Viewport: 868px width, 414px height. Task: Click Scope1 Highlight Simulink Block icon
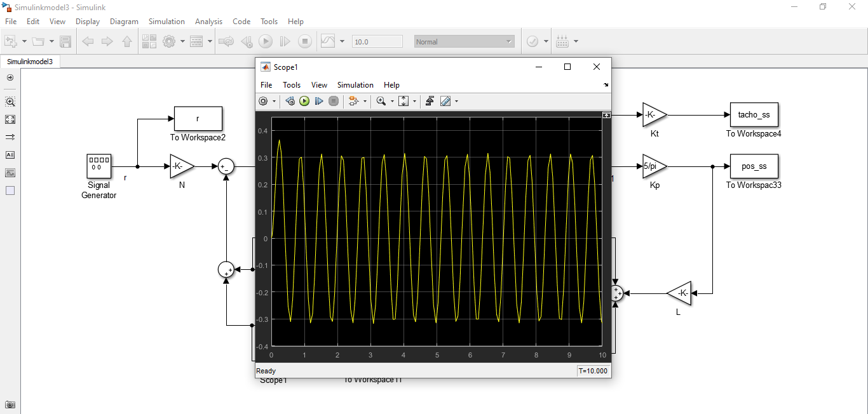[354, 101]
